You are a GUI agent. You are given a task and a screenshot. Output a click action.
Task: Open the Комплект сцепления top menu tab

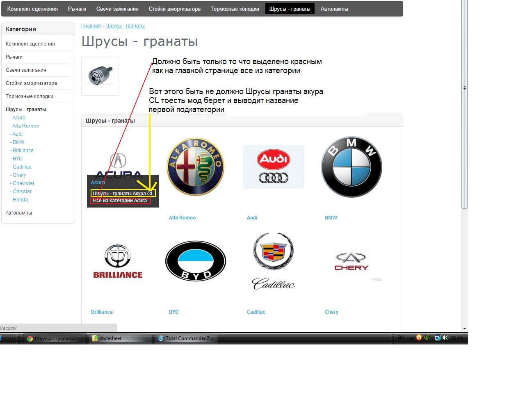click(32, 9)
